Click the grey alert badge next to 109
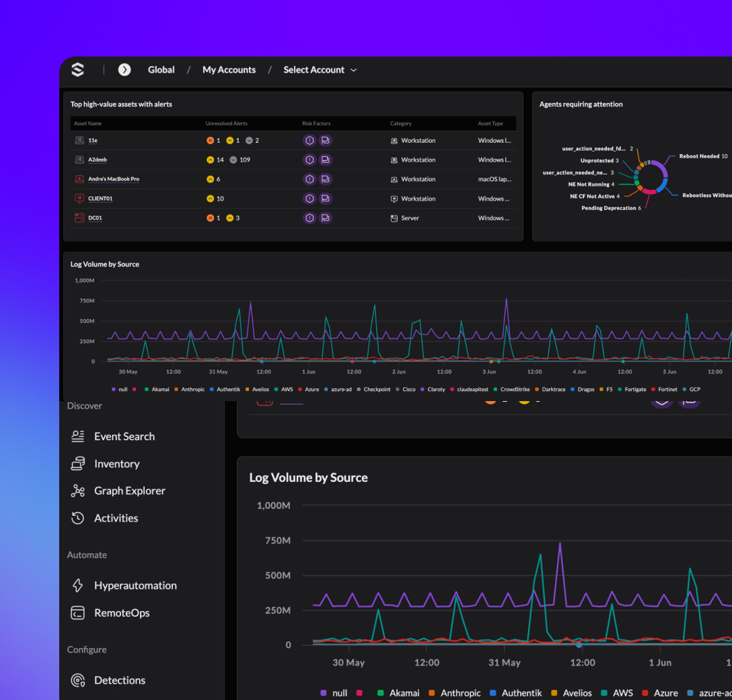 [x=233, y=160]
